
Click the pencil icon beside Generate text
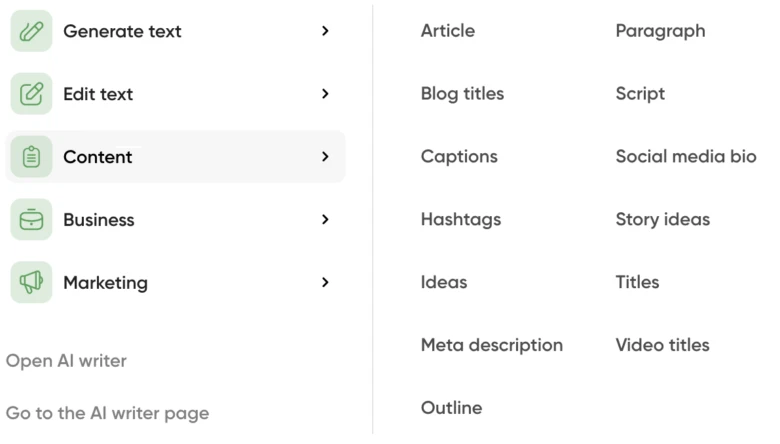click(x=31, y=31)
